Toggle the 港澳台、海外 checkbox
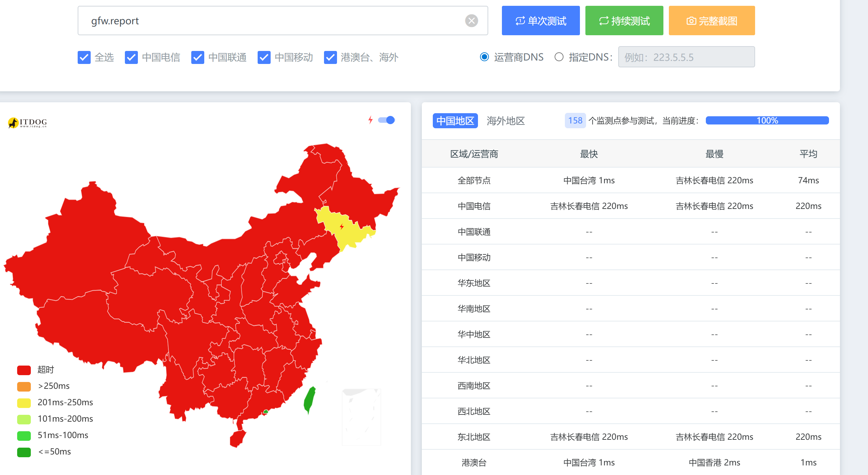The width and height of the screenshot is (868, 475). [x=331, y=57]
